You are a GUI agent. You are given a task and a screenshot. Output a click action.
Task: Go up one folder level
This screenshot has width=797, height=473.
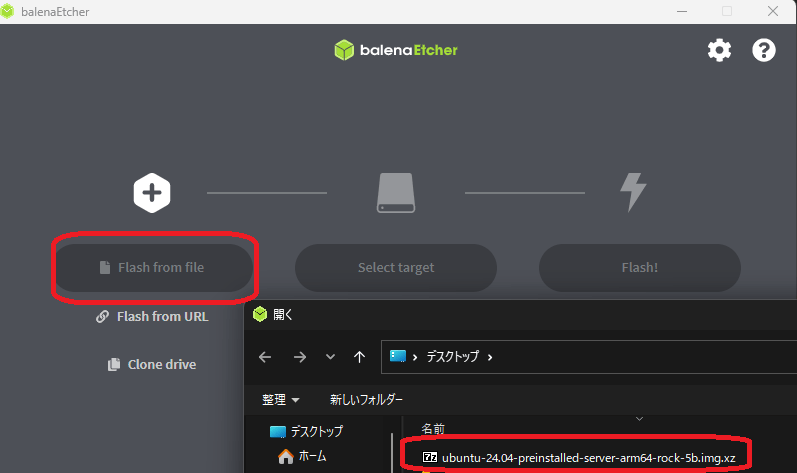click(x=359, y=357)
